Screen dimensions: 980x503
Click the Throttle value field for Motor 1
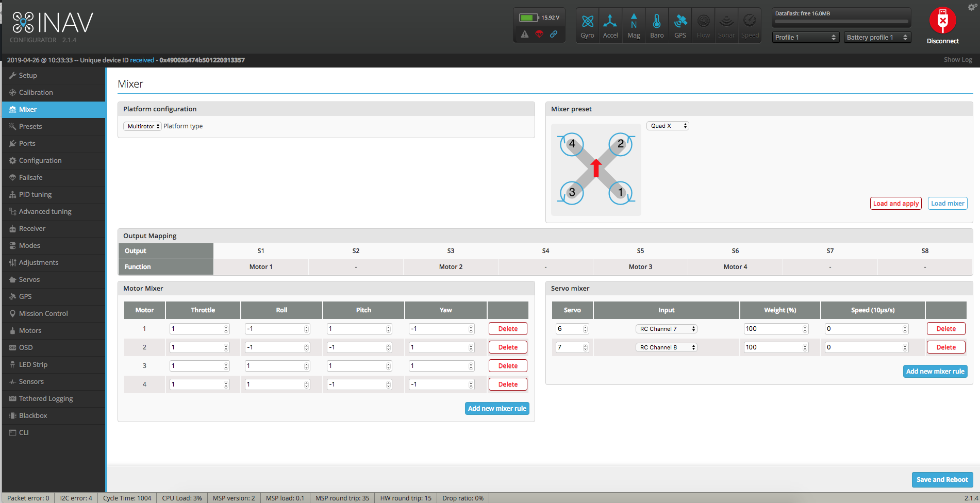click(198, 328)
